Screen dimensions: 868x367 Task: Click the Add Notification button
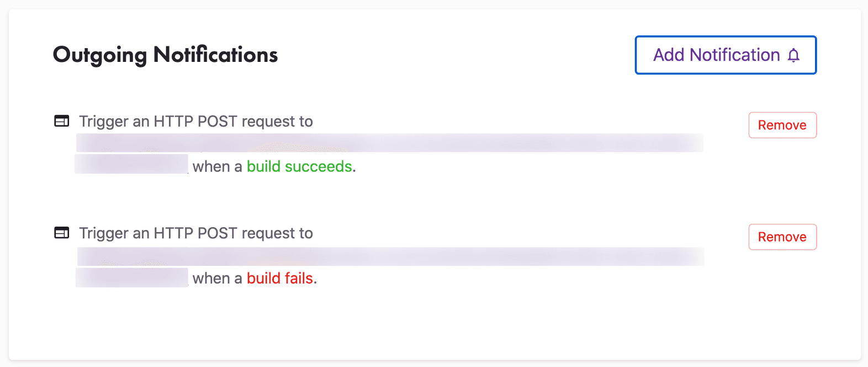(x=725, y=55)
